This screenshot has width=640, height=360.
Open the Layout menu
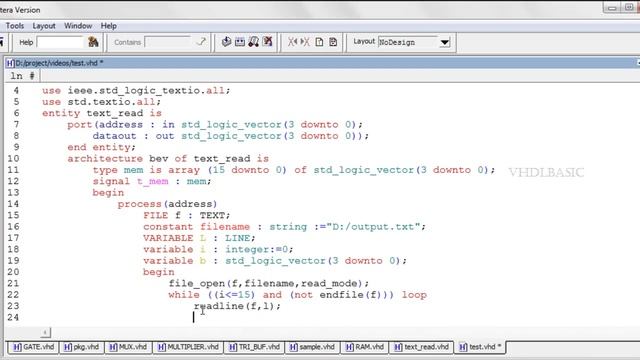(x=44, y=26)
